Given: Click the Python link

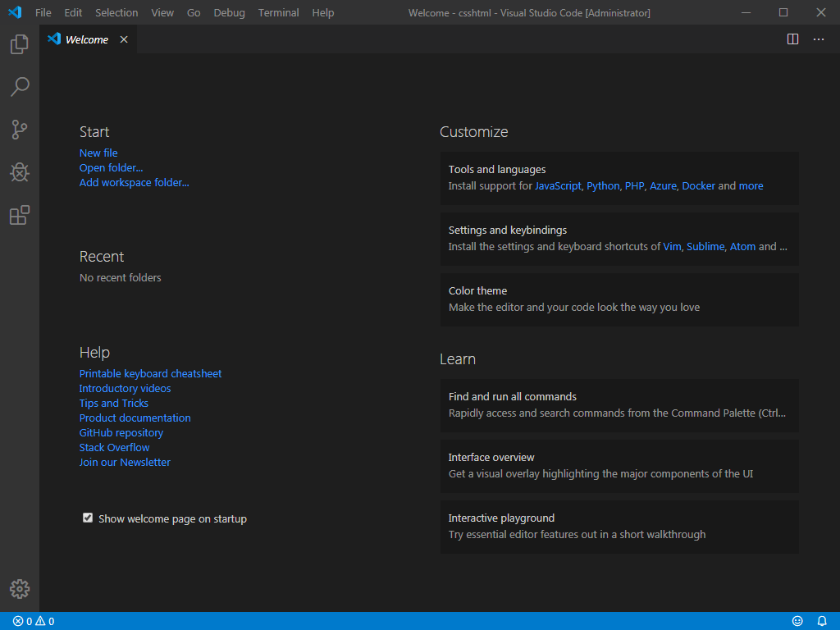Looking at the screenshot, I should 603,186.
